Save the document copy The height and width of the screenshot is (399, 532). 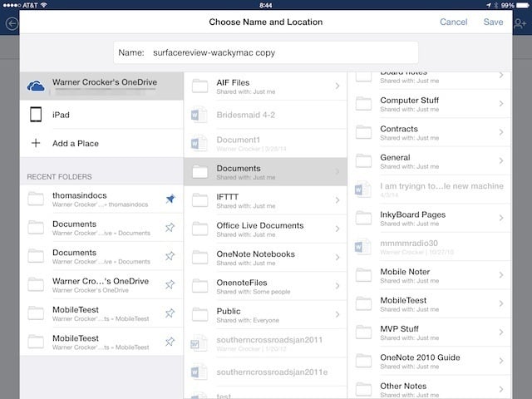coord(493,22)
